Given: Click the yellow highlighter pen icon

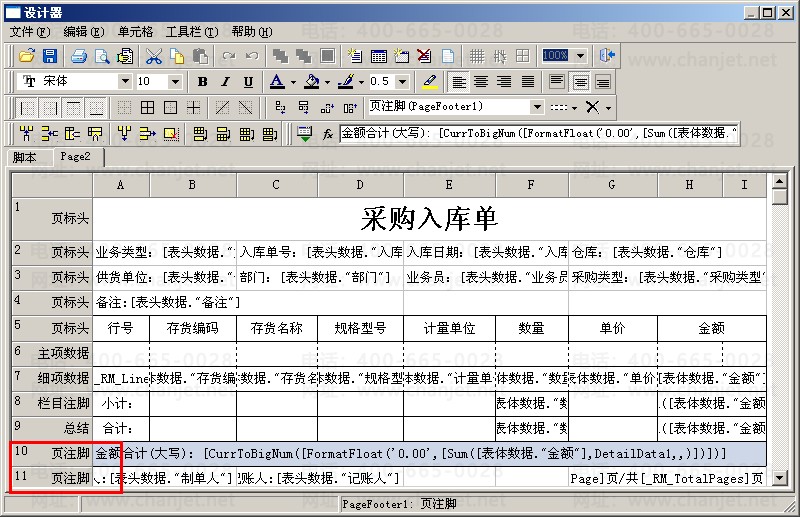Looking at the screenshot, I should pos(430,81).
